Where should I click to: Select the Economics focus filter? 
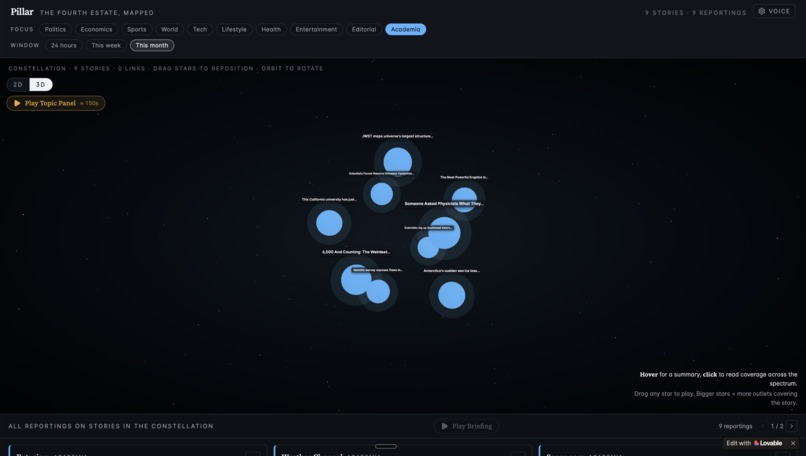pyautogui.click(x=96, y=29)
